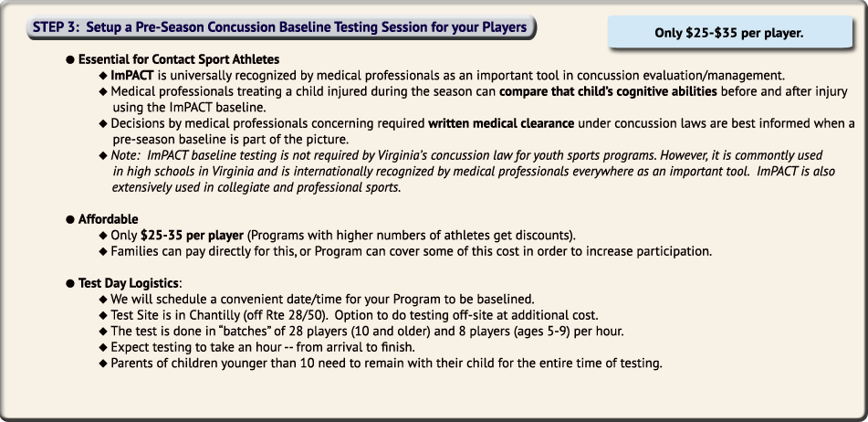Click the 'Only $25-$35 per player' box

pyautogui.click(x=729, y=32)
